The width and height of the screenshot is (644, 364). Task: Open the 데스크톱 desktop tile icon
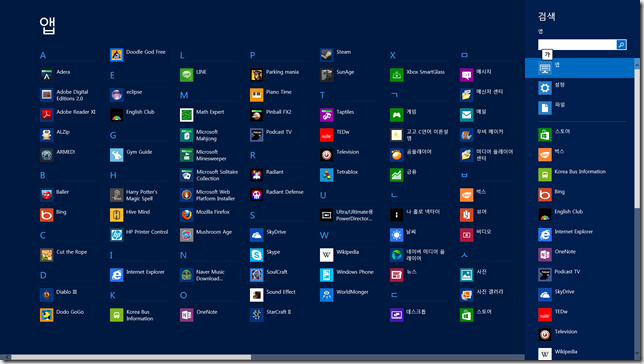[397, 315]
